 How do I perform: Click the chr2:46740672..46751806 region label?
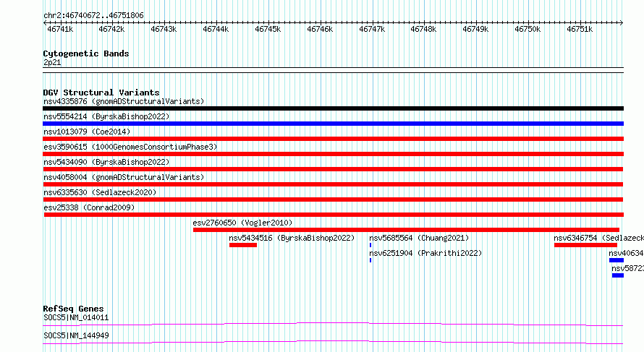pyautogui.click(x=93, y=16)
